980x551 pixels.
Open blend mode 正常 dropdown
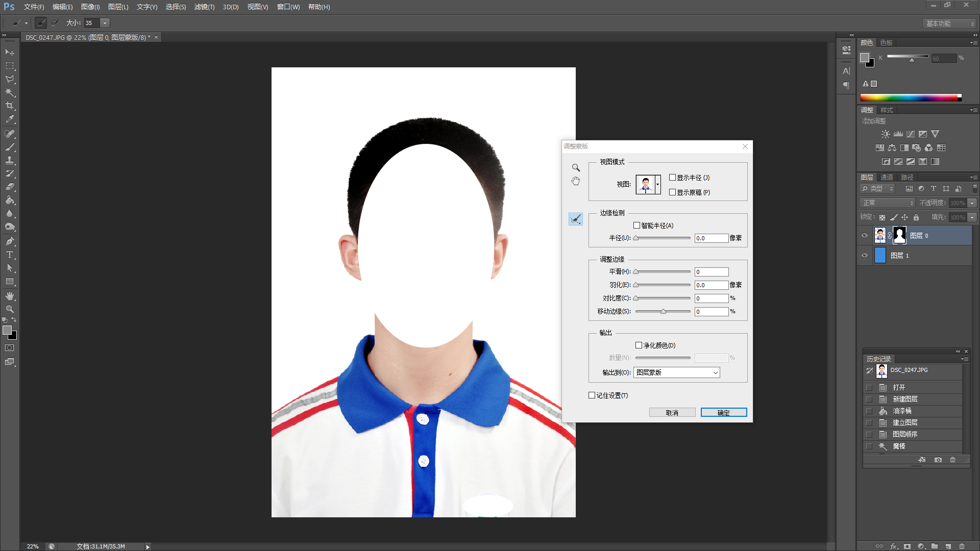[887, 203]
